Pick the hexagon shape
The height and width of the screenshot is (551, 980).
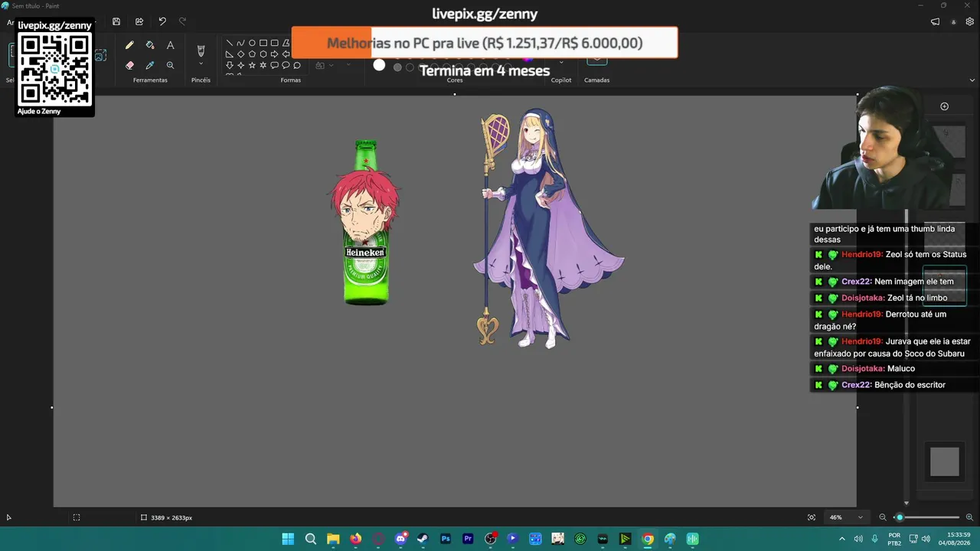263,54
